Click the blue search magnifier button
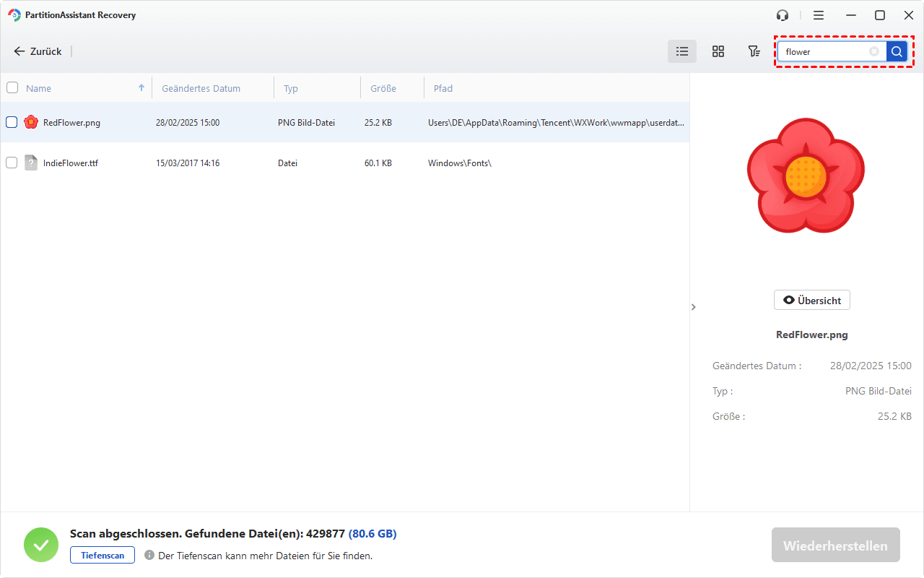The image size is (924, 578). (x=897, y=51)
